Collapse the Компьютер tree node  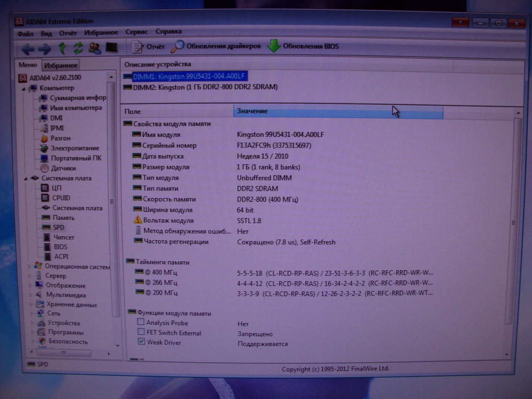point(24,89)
